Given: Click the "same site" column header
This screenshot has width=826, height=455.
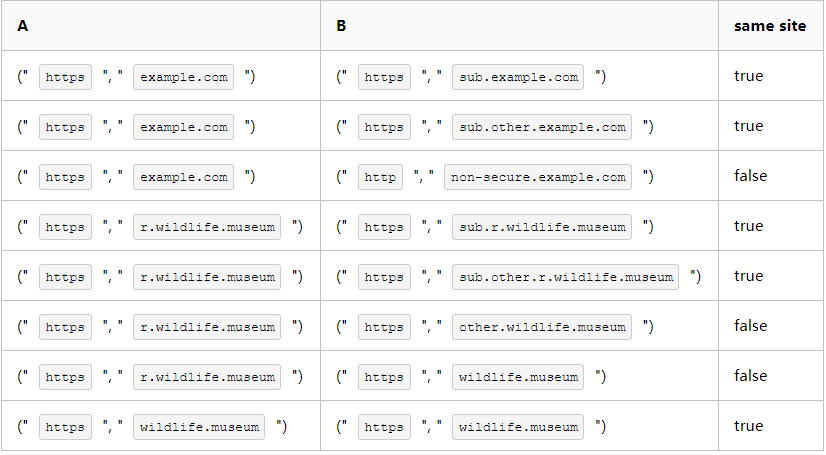Looking at the screenshot, I should (x=769, y=26).
